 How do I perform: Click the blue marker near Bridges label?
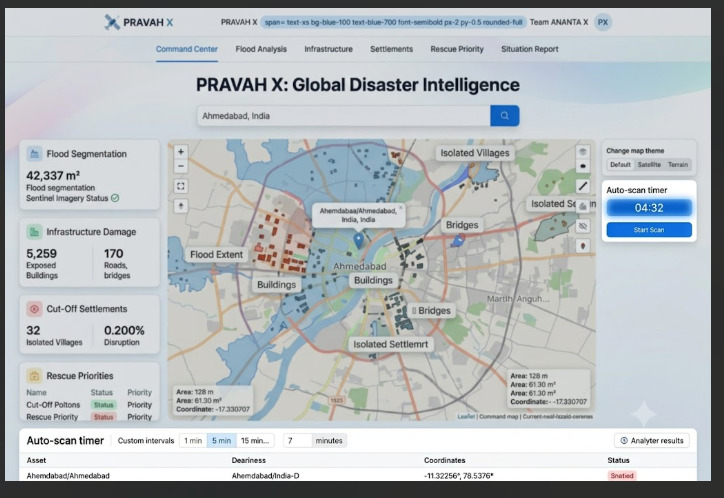click(x=458, y=240)
